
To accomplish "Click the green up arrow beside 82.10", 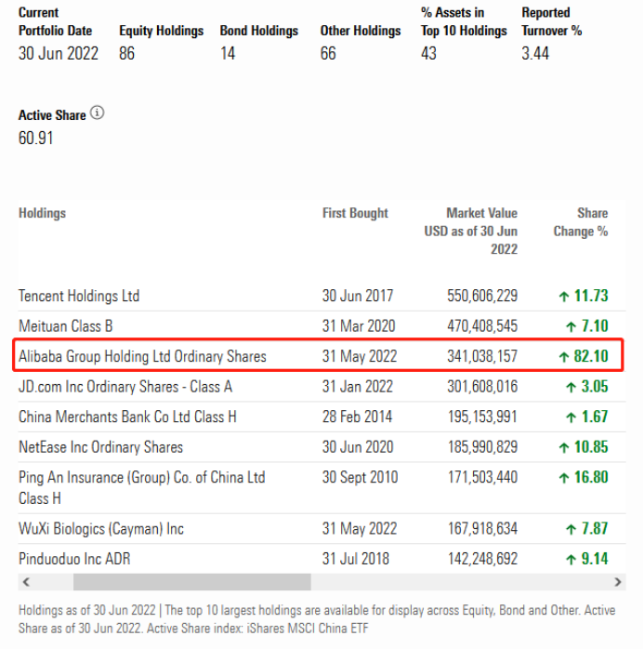I will [x=563, y=356].
